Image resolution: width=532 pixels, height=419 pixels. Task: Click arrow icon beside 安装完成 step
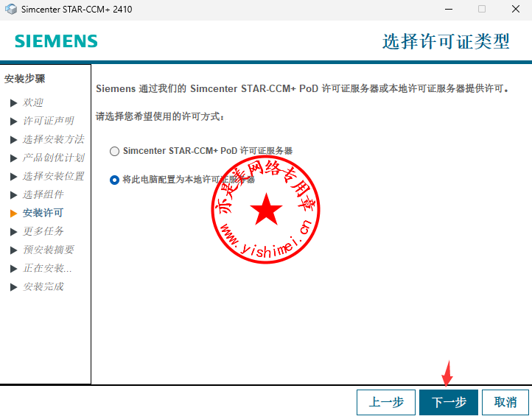tap(13, 287)
